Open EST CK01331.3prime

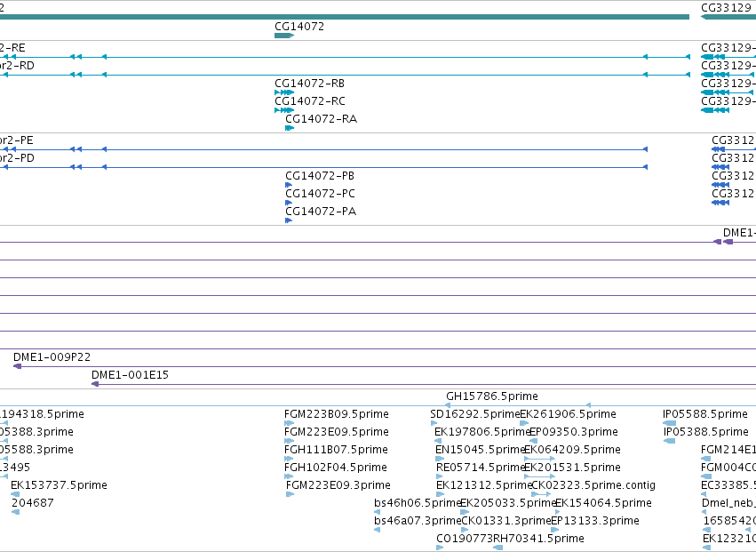pos(506,521)
